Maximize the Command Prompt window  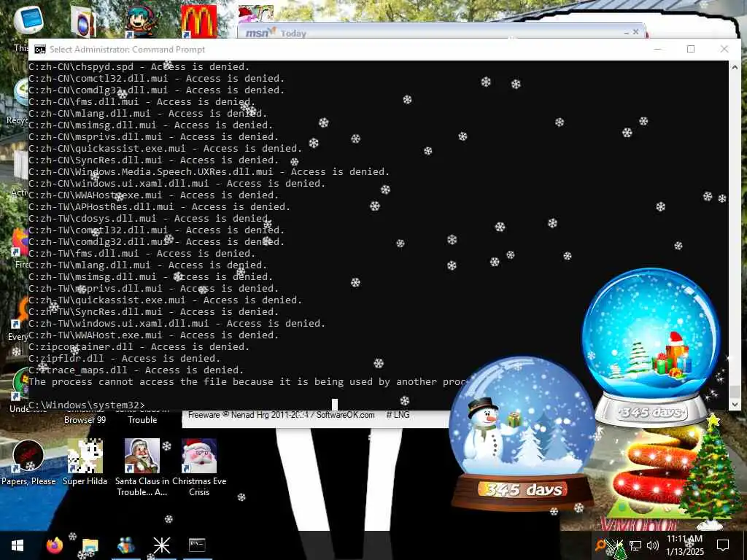pyautogui.click(x=691, y=49)
